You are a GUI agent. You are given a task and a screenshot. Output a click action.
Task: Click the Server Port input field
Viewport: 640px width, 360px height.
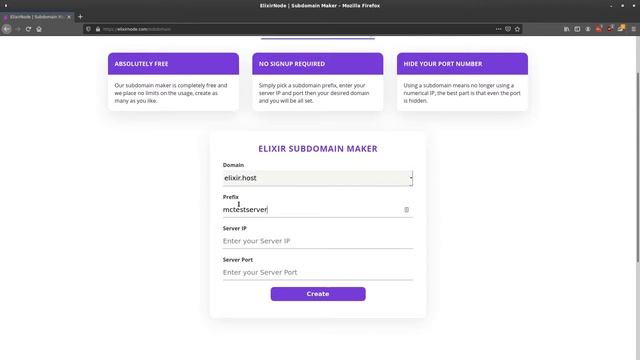coord(318,272)
